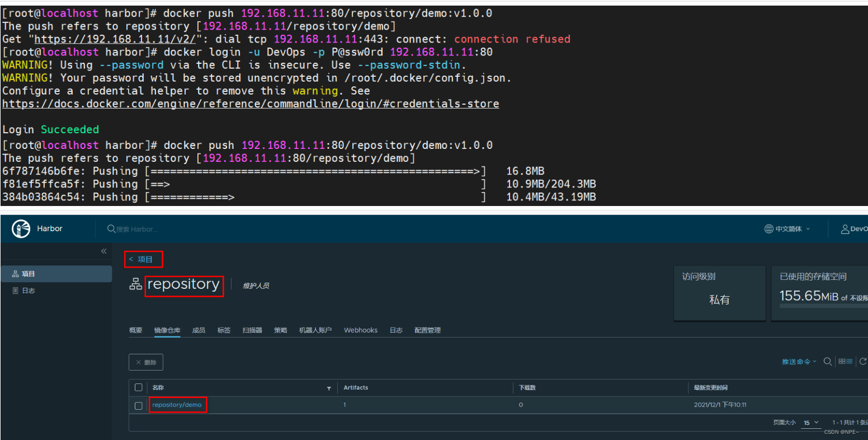
Task: Open the 中文简体 language dropdown
Action: (787, 229)
